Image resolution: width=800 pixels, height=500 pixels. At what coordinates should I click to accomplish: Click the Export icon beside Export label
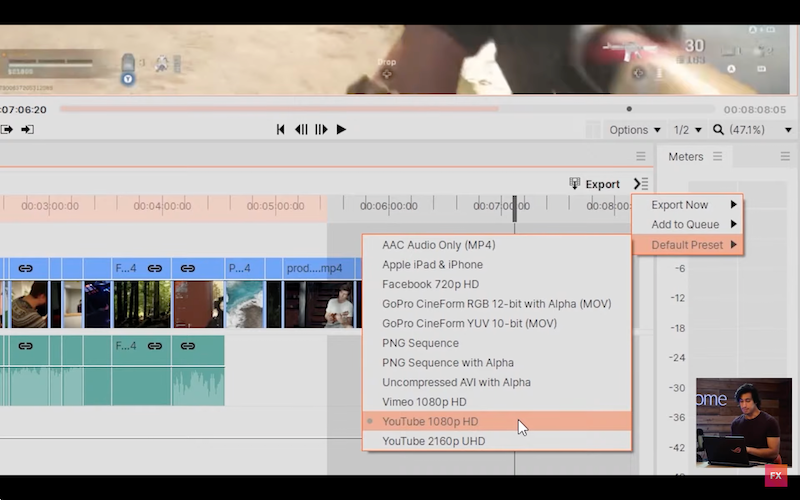[574, 184]
